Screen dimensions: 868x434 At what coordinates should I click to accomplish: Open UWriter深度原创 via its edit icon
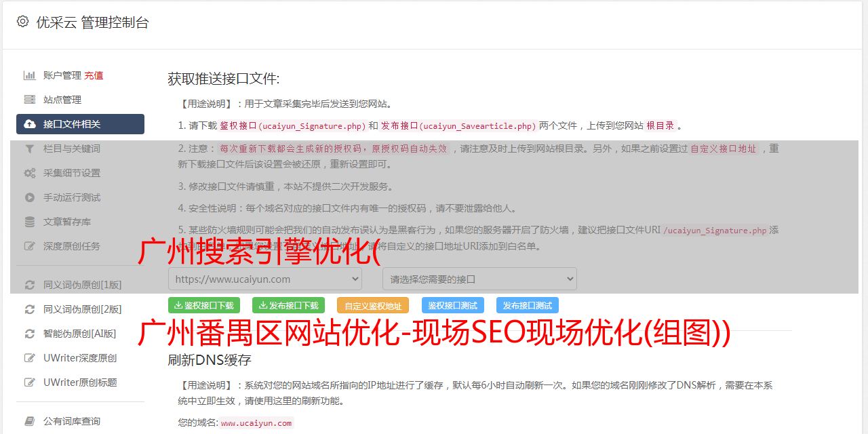(30, 358)
